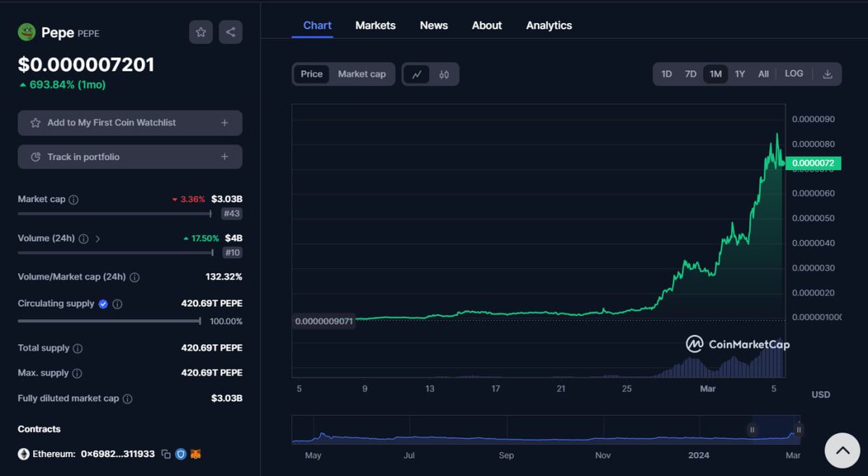Set chart range to All
The height and width of the screenshot is (476, 868).
click(x=763, y=74)
